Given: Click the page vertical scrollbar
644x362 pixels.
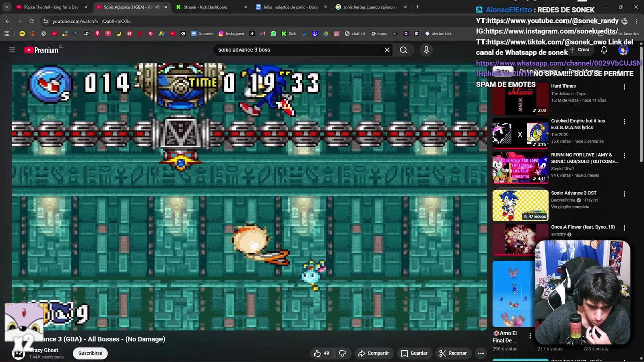Looking at the screenshot, I should click(641, 106).
